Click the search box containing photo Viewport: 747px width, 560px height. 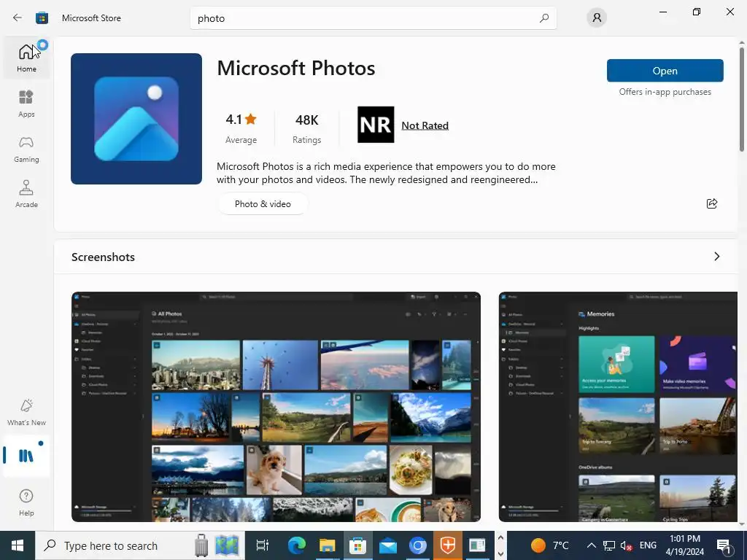pos(373,18)
